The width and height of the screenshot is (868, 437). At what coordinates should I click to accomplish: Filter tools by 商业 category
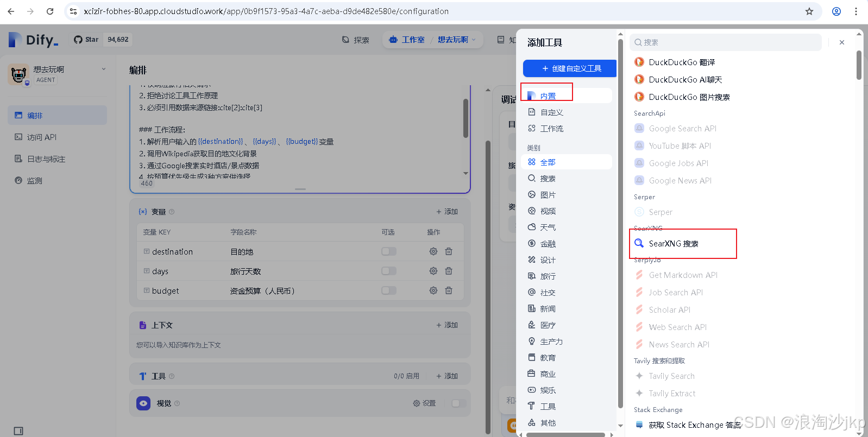[567, 374]
